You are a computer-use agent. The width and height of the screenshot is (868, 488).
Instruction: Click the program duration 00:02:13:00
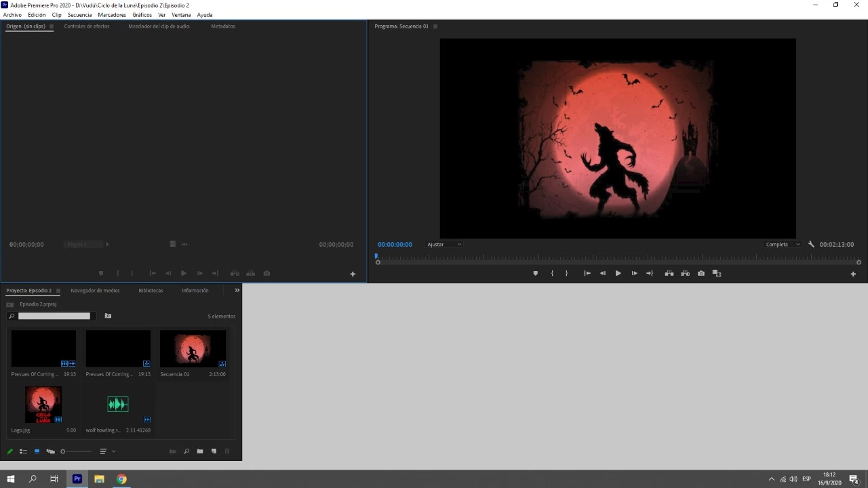[x=837, y=244]
